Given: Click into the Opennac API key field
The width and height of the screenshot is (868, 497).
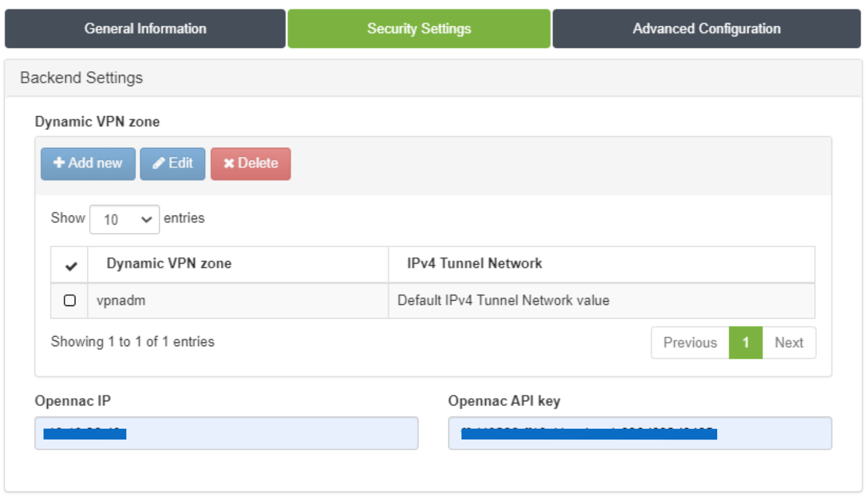Looking at the screenshot, I should [639, 433].
